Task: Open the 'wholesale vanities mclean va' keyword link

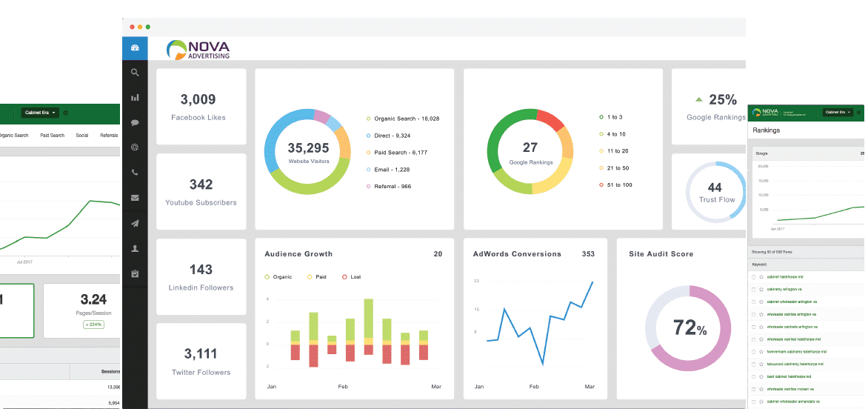Action: coord(790,389)
